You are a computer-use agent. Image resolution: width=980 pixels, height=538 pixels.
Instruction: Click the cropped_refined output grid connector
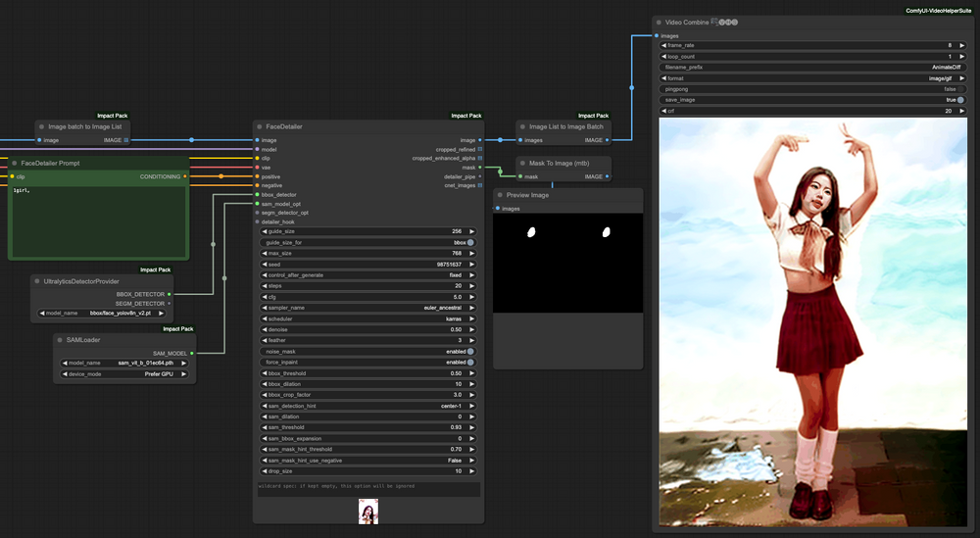click(480, 150)
